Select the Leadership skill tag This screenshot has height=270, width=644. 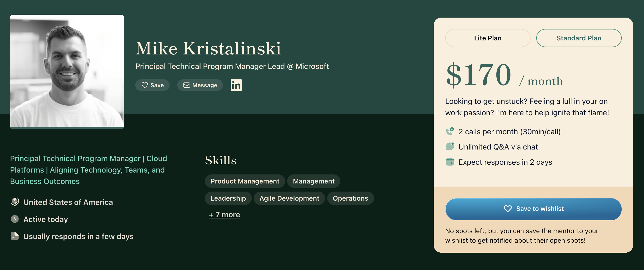228,198
